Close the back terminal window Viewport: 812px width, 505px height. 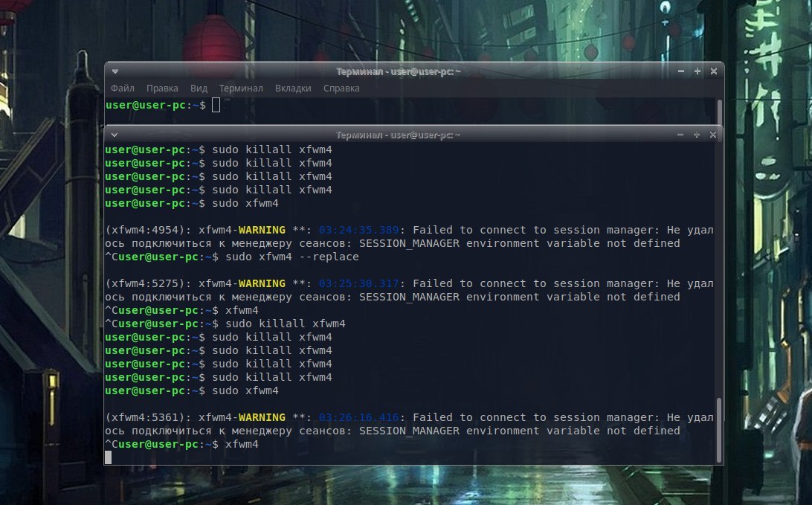point(714,71)
